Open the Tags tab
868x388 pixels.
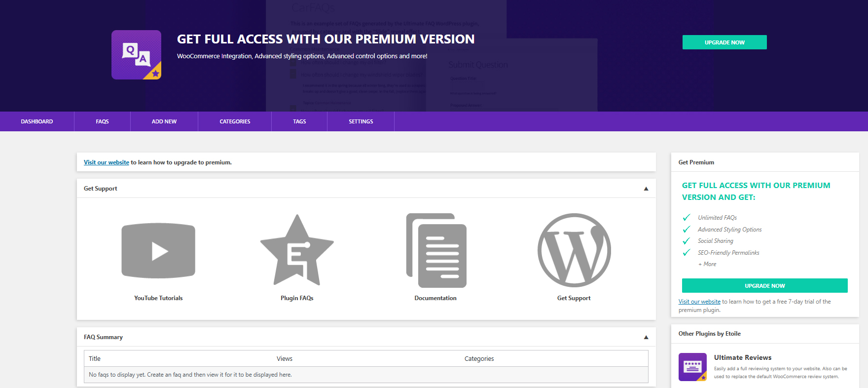pos(299,121)
